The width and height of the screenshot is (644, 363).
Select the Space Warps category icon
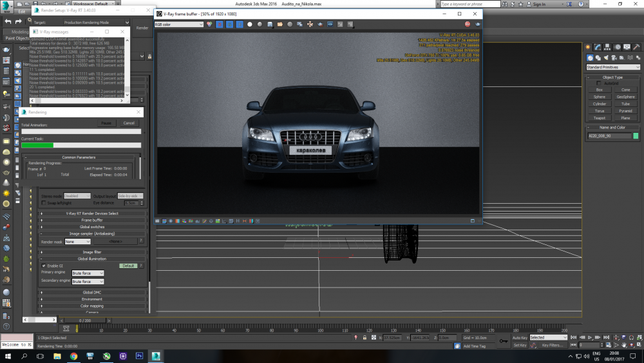(630, 57)
